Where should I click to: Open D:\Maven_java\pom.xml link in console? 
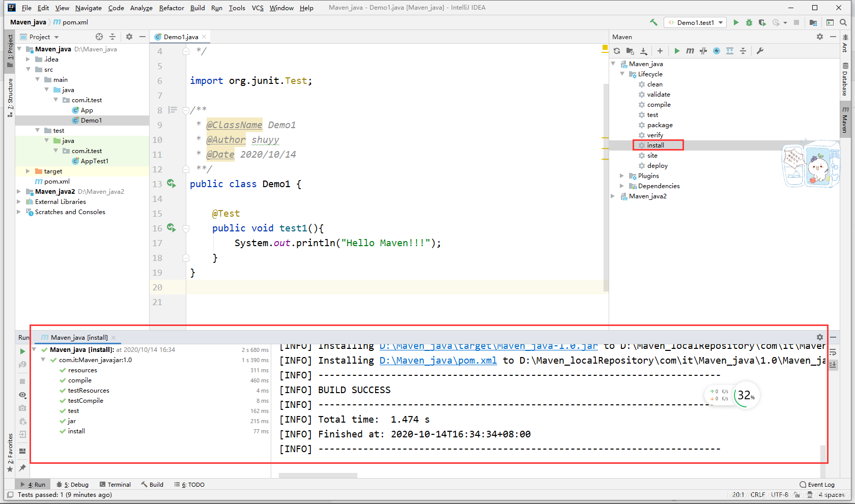click(438, 360)
